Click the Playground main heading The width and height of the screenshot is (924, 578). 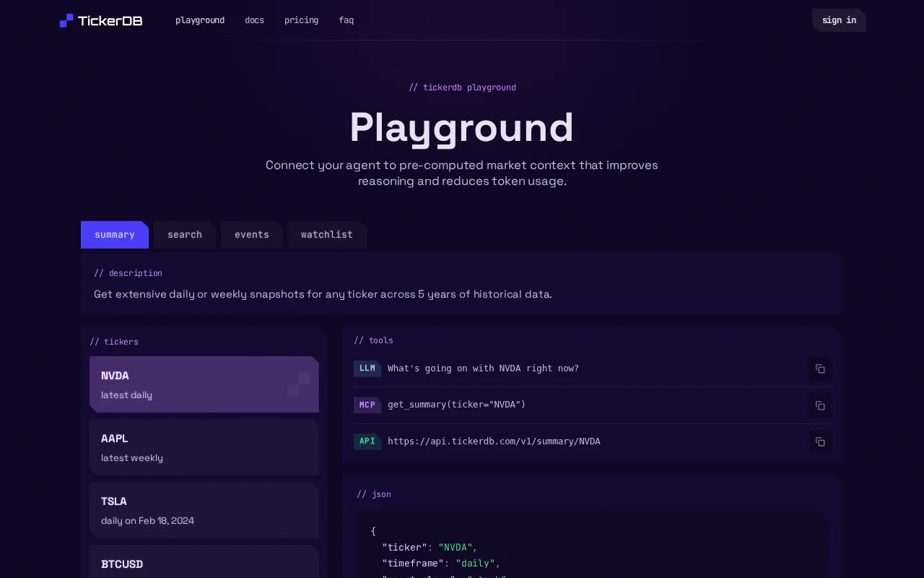(462, 127)
